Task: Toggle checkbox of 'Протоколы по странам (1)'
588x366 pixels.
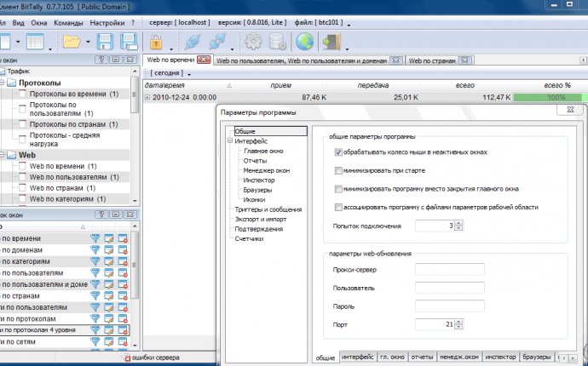Action: [22, 124]
